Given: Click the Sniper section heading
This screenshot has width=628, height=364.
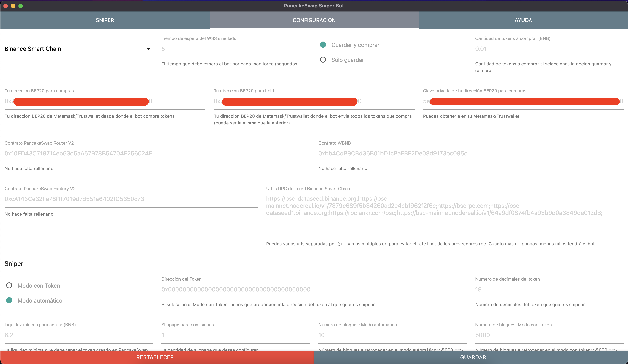Looking at the screenshot, I should pos(14,264).
